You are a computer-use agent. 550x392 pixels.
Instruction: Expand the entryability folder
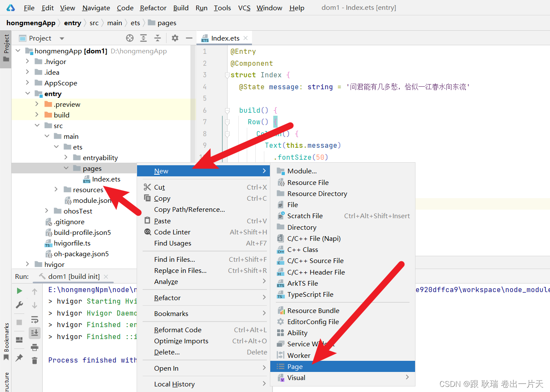click(x=66, y=158)
